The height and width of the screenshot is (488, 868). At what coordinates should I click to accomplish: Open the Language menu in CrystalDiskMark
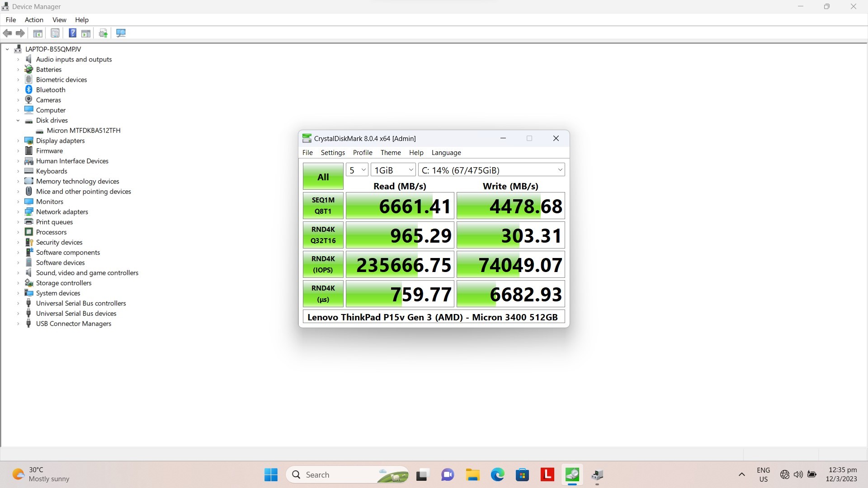(x=446, y=153)
